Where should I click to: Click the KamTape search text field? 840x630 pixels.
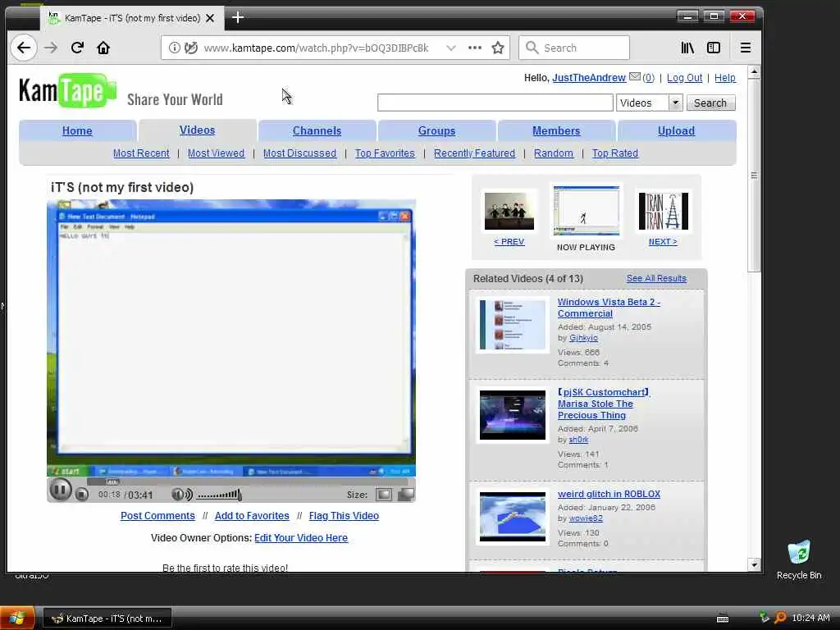click(x=495, y=103)
